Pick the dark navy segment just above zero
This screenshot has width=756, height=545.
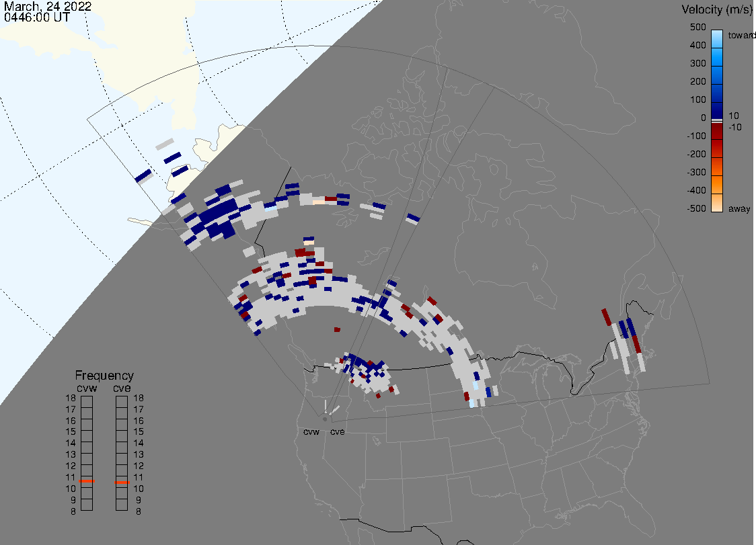717,110
